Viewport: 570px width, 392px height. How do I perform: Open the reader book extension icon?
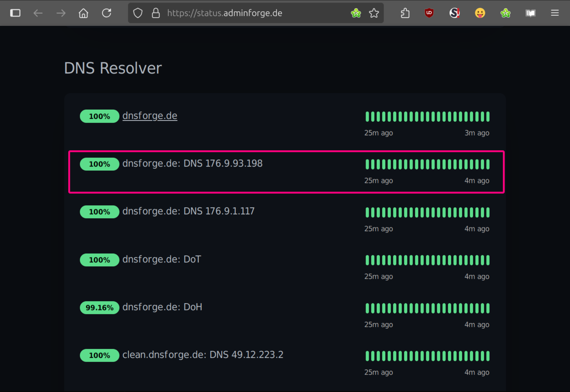tap(531, 13)
